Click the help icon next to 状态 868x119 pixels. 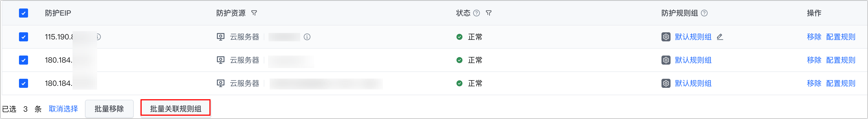476,13
